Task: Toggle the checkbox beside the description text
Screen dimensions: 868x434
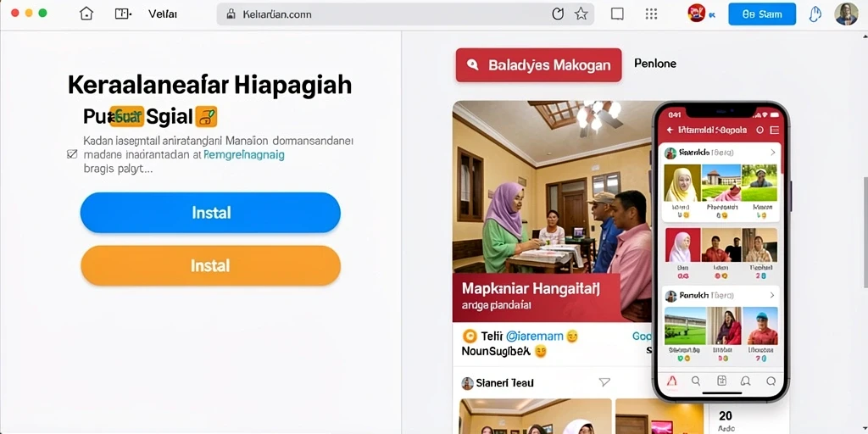Action: click(x=72, y=154)
